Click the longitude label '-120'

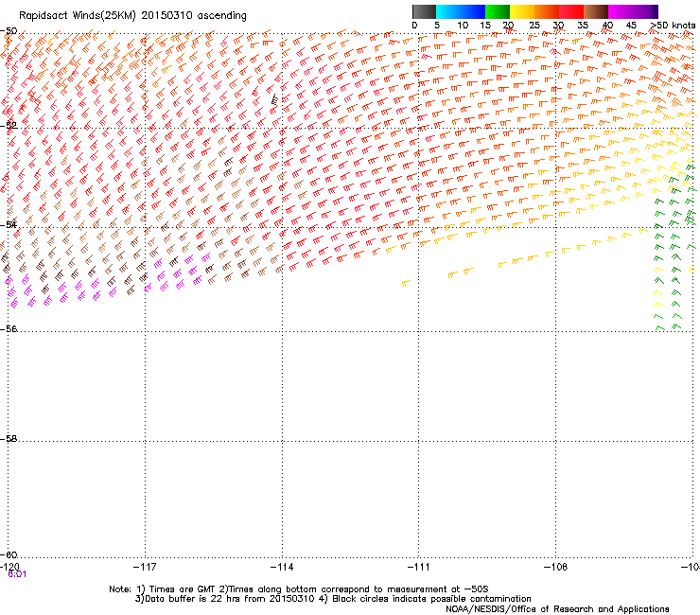coord(9,567)
